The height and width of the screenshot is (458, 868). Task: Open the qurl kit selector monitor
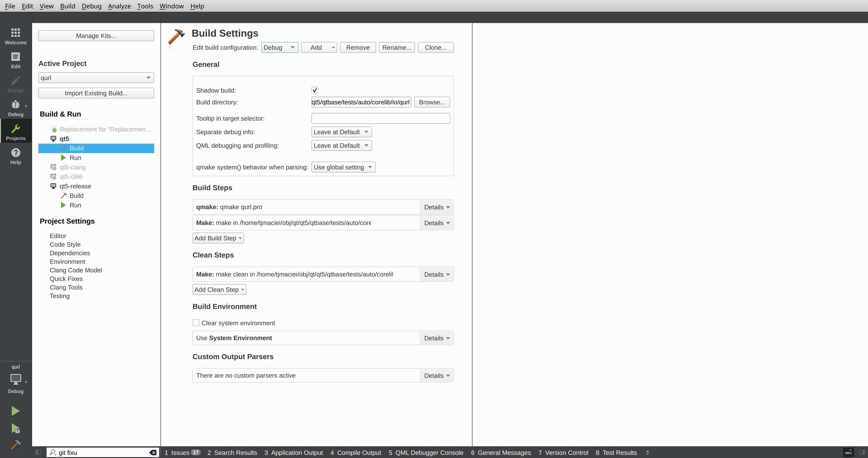pyautogui.click(x=16, y=379)
